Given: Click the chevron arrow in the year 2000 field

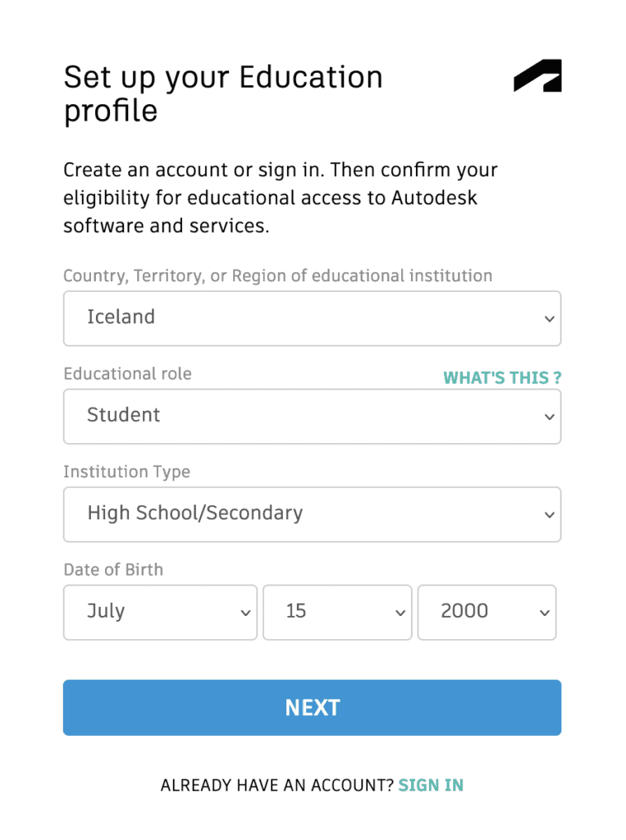Looking at the screenshot, I should (544, 613).
